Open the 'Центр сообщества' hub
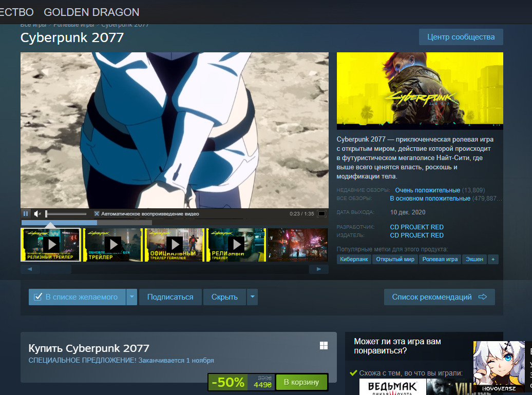 (x=461, y=37)
